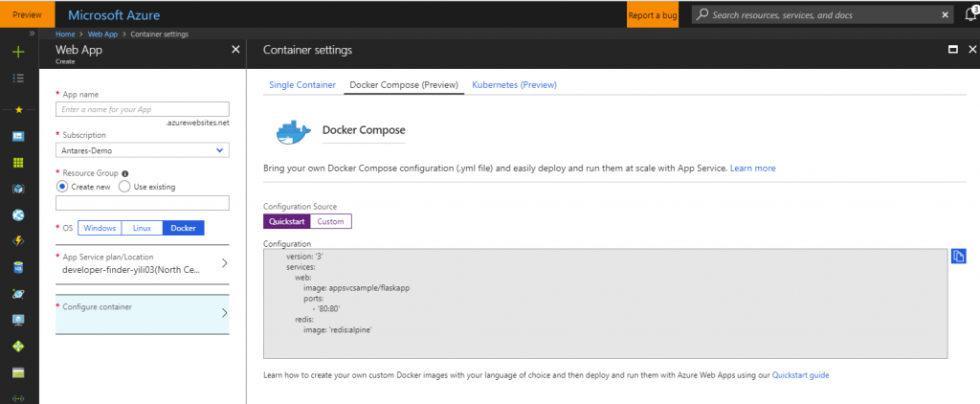The image size is (980, 404).
Task: Open the Quickstart guide link
Action: (x=800, y=375)
